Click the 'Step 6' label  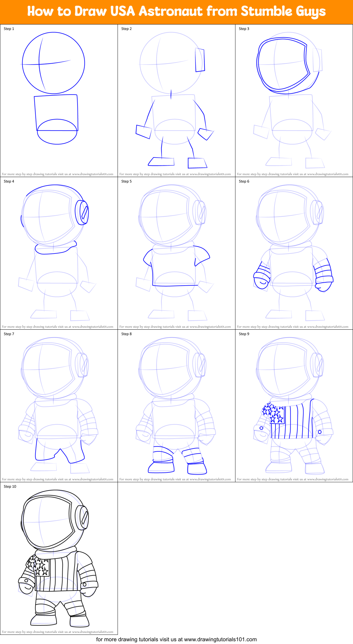[x=244, y=181]
